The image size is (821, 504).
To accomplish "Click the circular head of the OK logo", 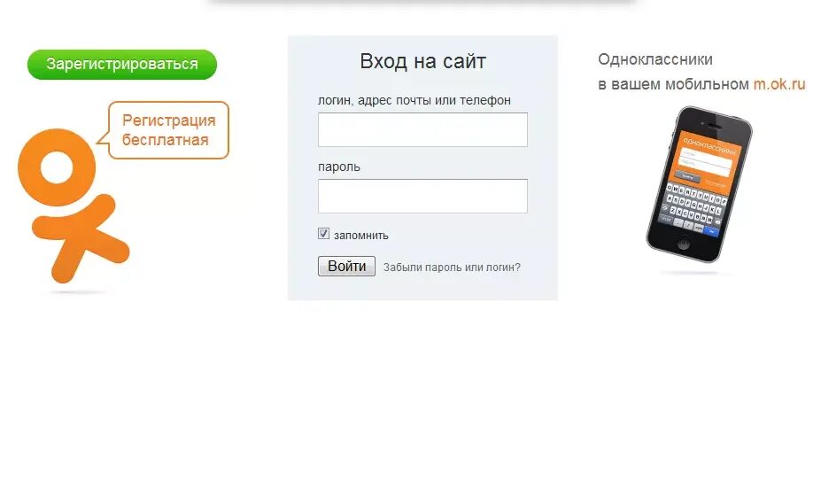I will tap(57, 167).
